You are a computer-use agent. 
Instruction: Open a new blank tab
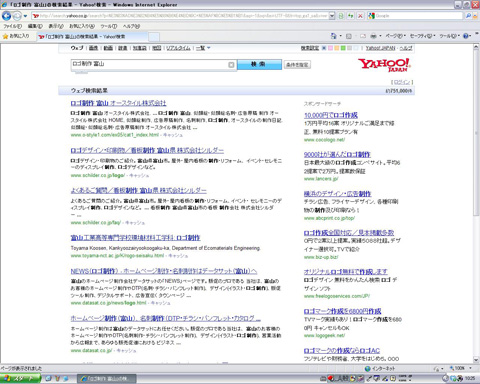[x=153, y=36]
